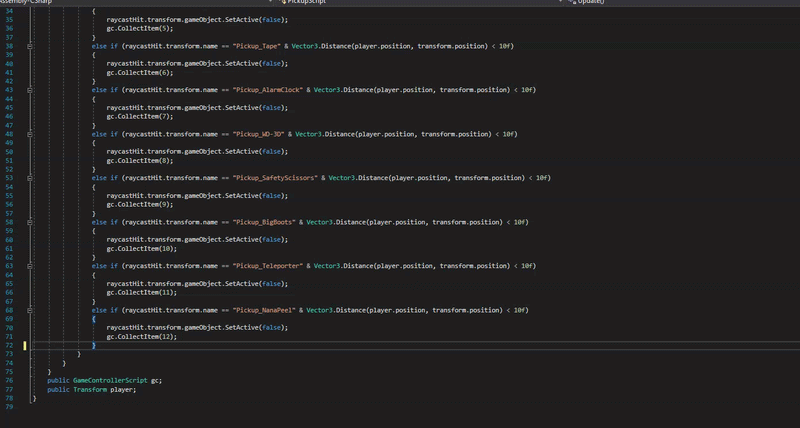Click the yellow change marker at line 72
Viewport: 800px width, 428px height.
pos(24,345)
